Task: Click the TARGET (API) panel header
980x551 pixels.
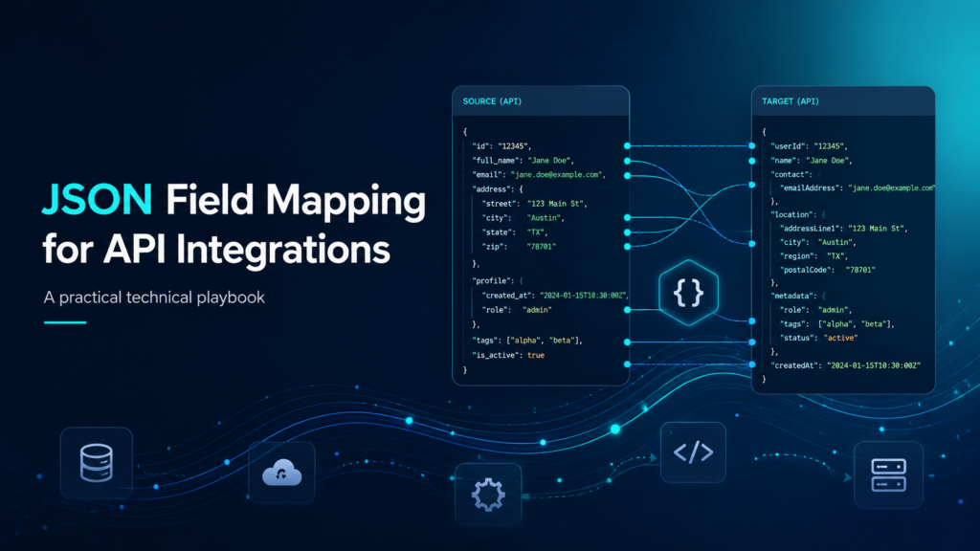Action: 843,101
